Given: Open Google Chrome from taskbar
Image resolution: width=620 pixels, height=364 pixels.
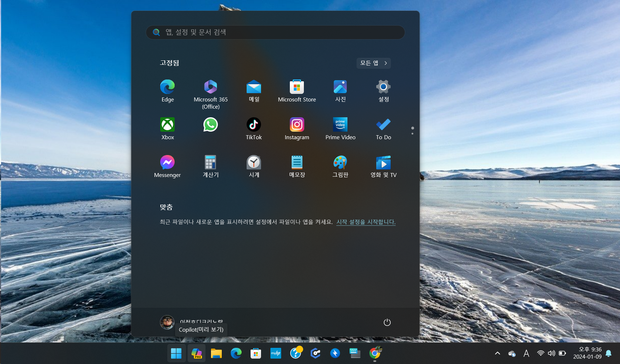Looking at the screenshot, I should [x=375, y=353].
